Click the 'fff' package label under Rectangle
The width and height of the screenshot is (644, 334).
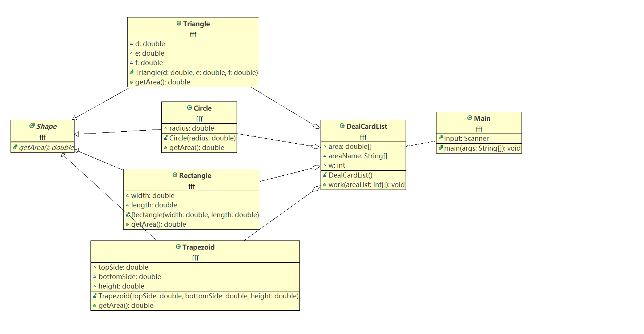(192, 186)
